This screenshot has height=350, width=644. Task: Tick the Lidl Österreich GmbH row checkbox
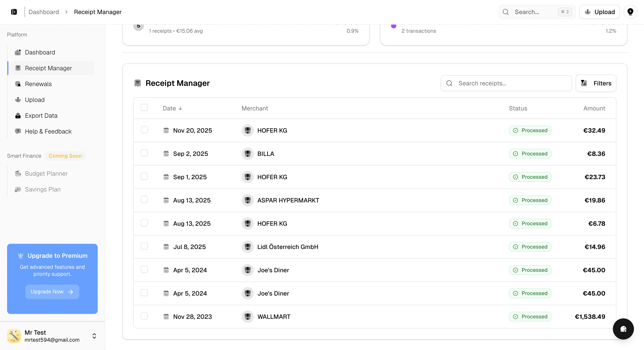point(144,246)
